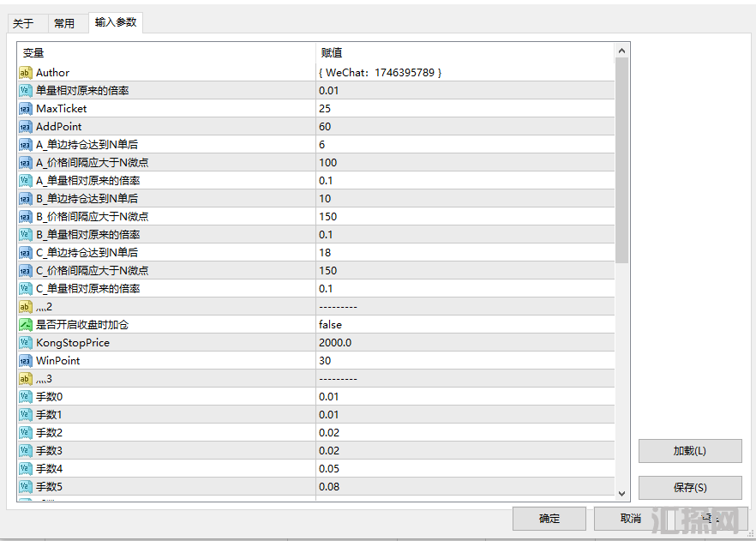Toggle the false value of 是否开启收盘时加仓
This screenshot has height=541, width=756.
pyautogui.click(x=330, y=325)
